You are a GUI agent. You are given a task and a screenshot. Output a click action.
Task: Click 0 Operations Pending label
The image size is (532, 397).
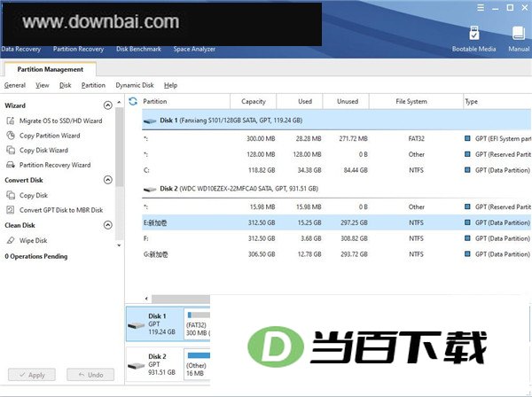36,256
